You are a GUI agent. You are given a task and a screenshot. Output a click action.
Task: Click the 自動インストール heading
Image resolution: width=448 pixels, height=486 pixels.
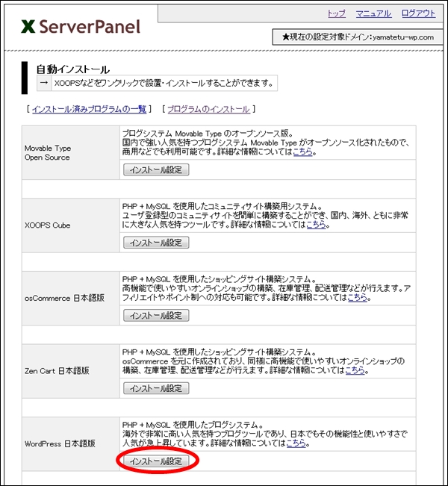click(x=73, y=69)
